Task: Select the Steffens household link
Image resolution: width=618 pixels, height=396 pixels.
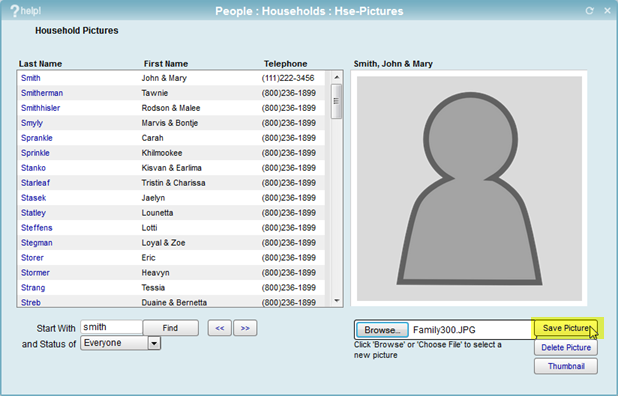Action: click(37, 228)
